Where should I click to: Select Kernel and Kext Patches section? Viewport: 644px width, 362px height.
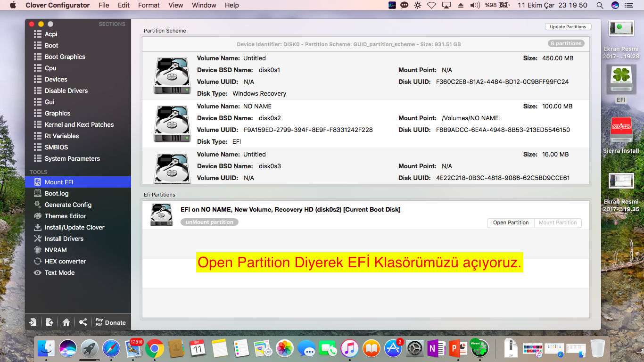79,124
